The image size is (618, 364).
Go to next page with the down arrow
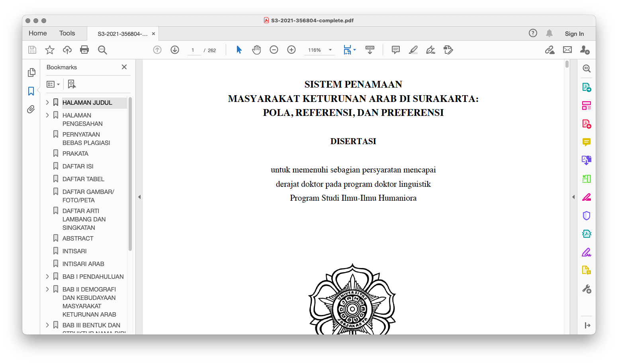pos(174,50)
